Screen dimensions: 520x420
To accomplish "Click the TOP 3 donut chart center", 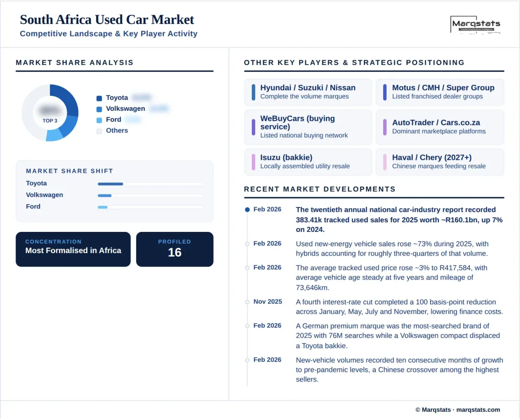I will 50,113.
